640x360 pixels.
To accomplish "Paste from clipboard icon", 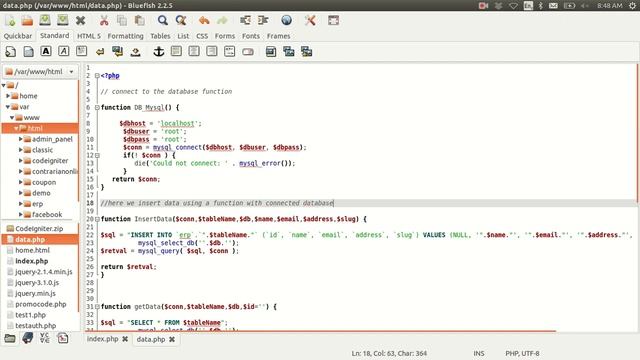I will [140, 20].
